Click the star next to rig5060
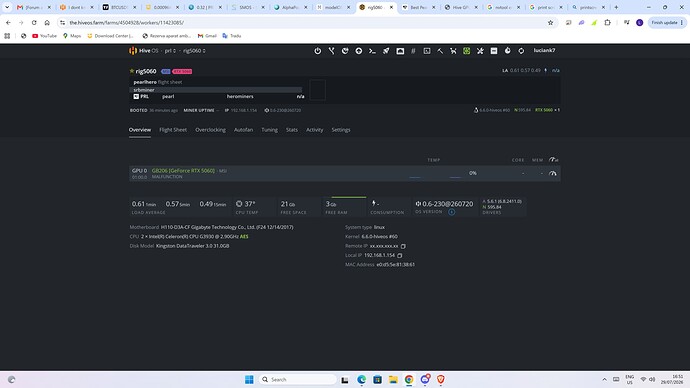 pos(132,71)
